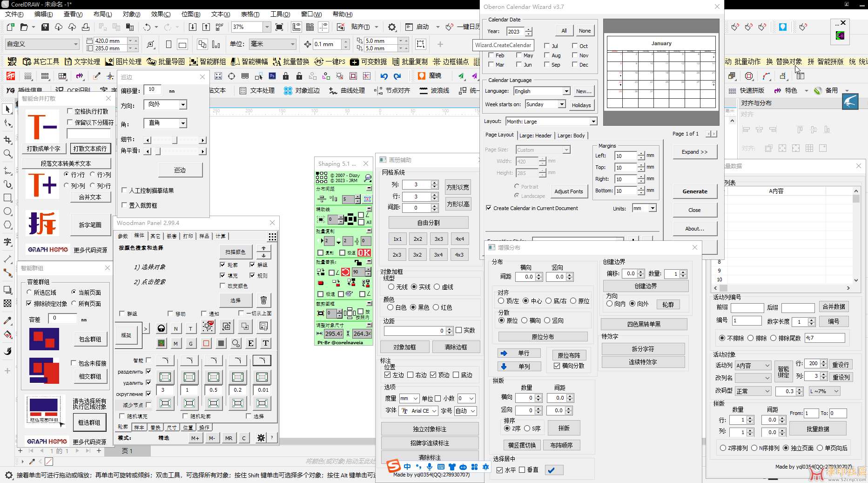
Task: Click the Undo arrow icon
Action: (x=147, y=27)
